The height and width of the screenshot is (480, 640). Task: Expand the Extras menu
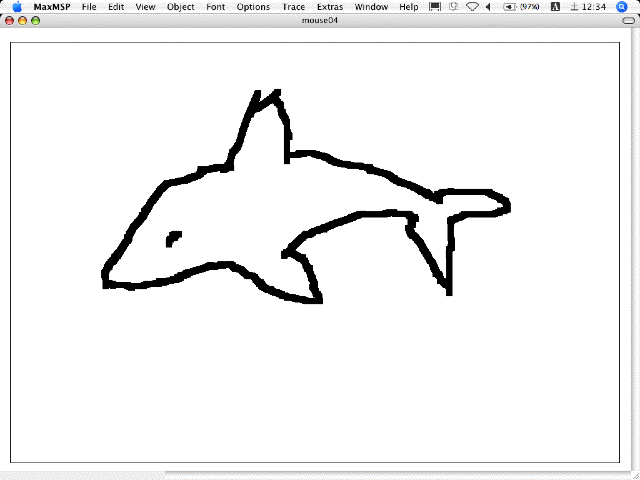point(330,7)
